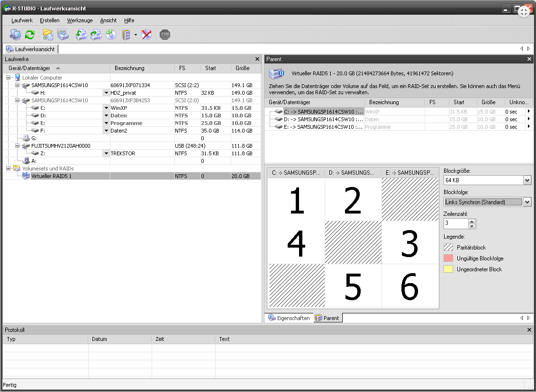Click the red X remove icon
Viewport: 536px width, 392px height.
tap(147, 35)
